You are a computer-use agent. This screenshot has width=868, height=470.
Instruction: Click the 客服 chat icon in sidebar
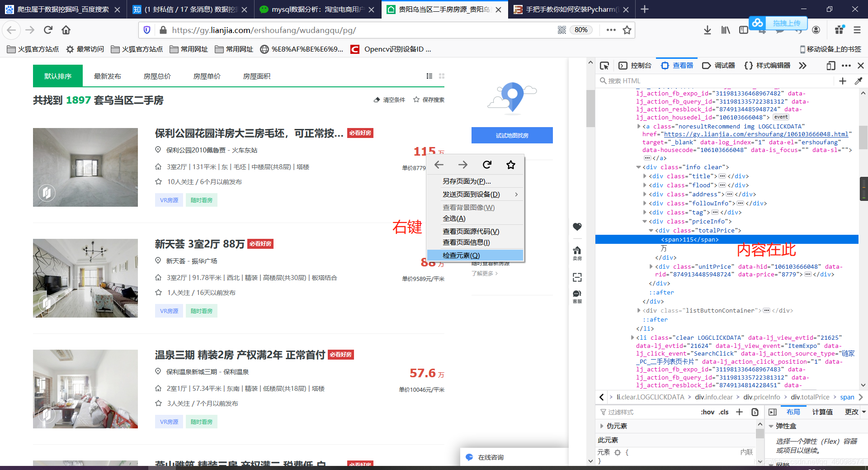pyautogui.click(x=577, y=295)
